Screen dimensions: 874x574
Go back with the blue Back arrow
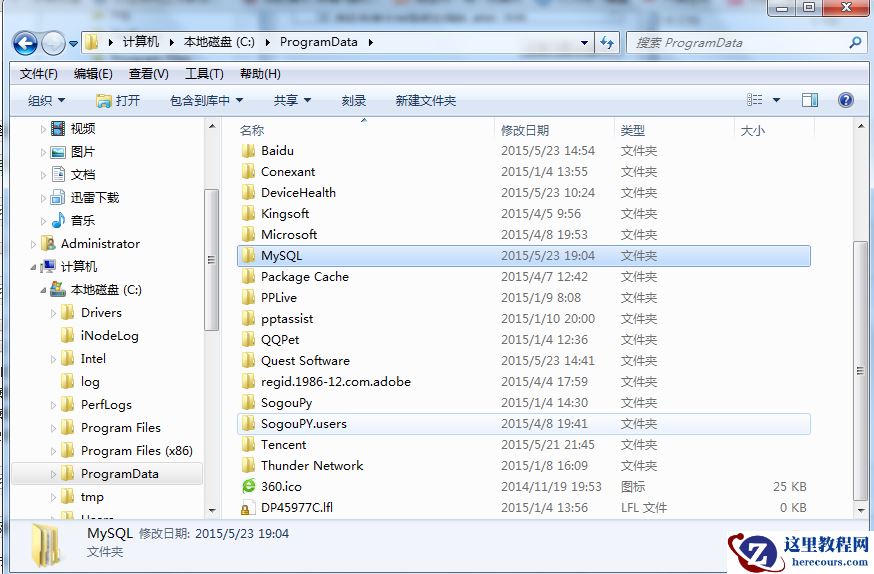(25, 43)
